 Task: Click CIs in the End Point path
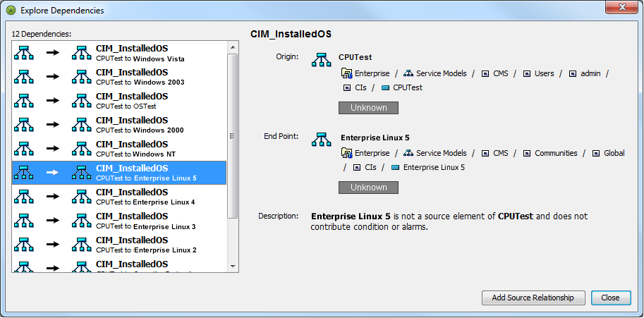coord(370,167)
